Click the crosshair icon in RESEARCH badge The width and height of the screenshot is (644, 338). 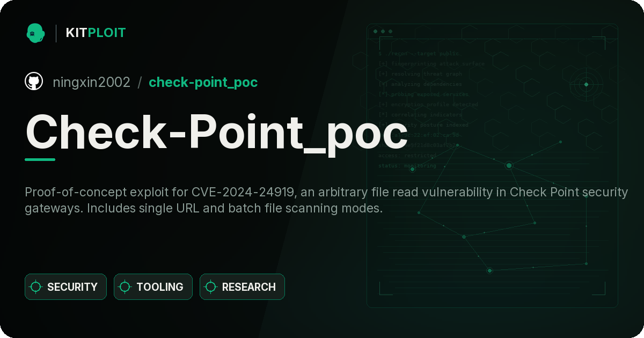coord(211,287)
